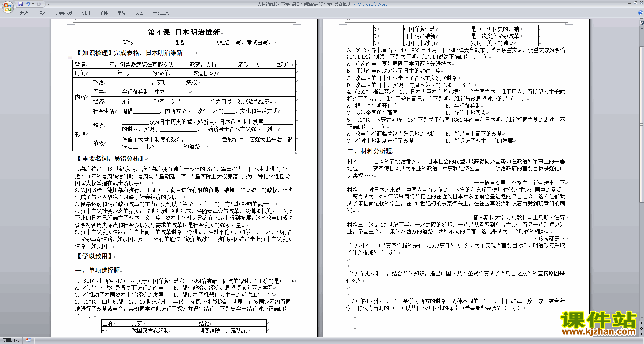Open the undo history dropdown arrow
This screenshot has width=644, height=344.
pyautogui.click(x=33, y=4)
